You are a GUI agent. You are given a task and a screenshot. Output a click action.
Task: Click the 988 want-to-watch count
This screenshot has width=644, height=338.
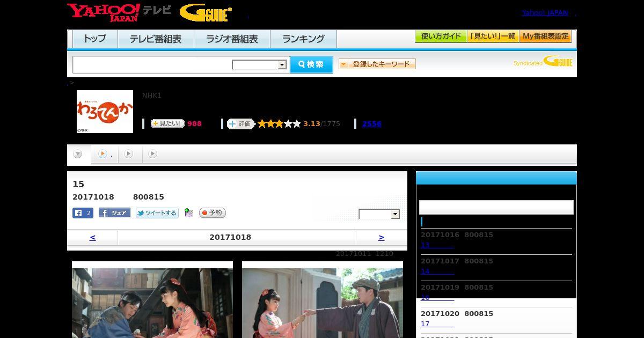(194, 124)
